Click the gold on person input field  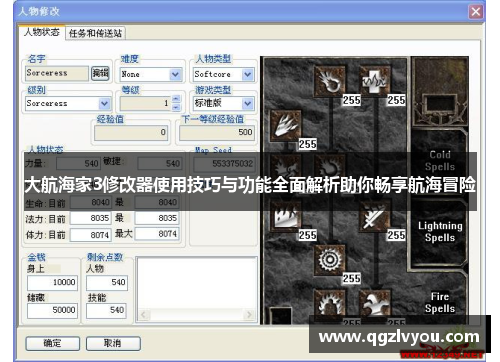tap(53, 283)
